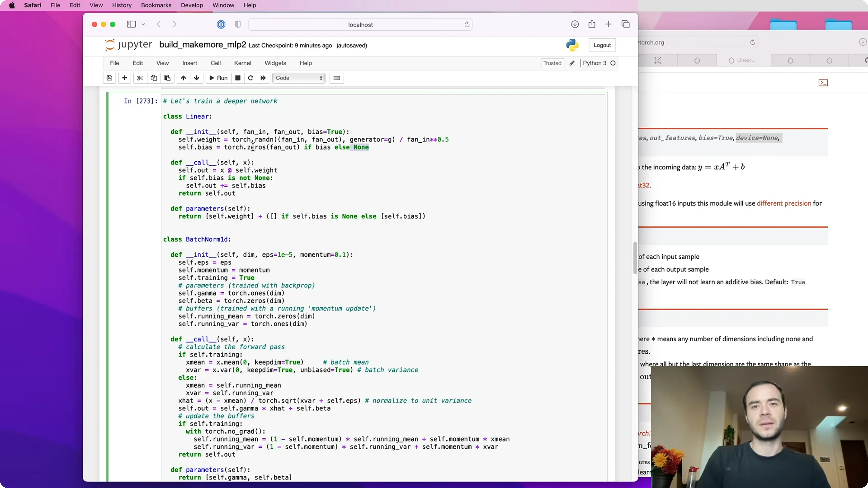Move selected cell down arrow
This screenshot has width=868, height=488.
coord(197,78)
